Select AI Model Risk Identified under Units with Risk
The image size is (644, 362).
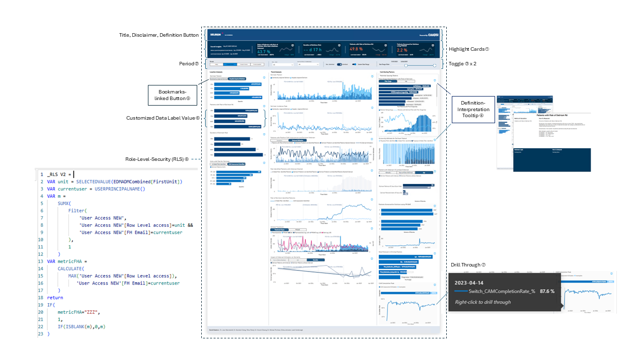click(x=218, y=164)
